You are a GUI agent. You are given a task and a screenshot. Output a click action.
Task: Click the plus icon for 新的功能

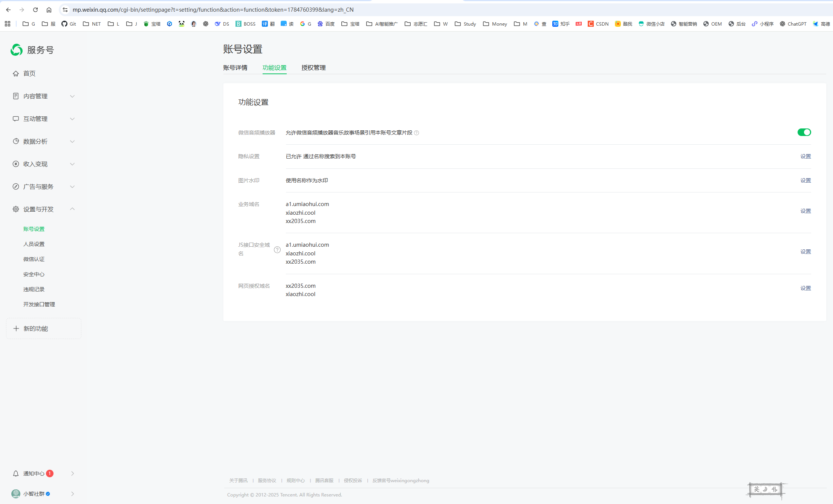[x=16, y=328]
